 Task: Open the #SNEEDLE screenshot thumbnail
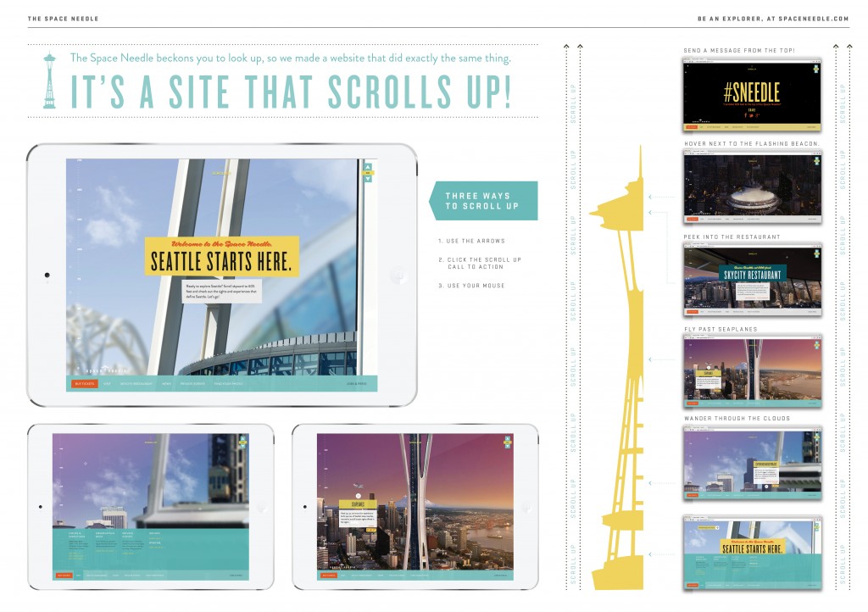[x=752, y=94]
